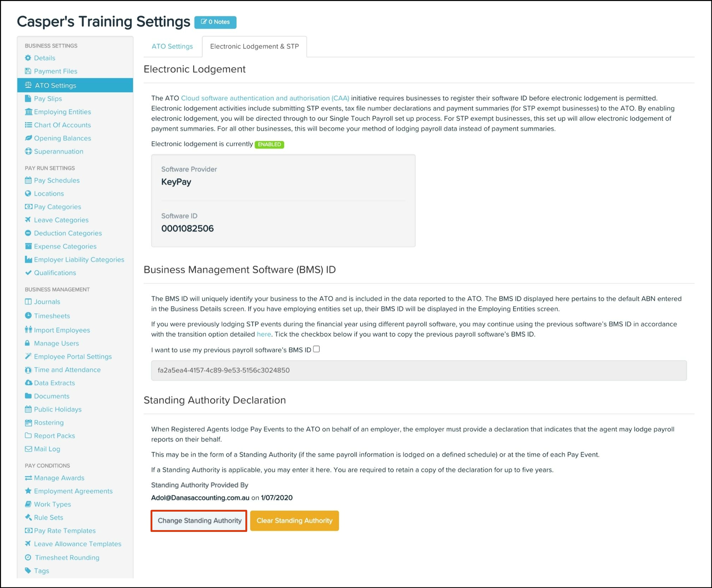The width and height of the screenshot is (712, 588).
Task: Click the Timesheets clock icon
Action: coord(28,315)
